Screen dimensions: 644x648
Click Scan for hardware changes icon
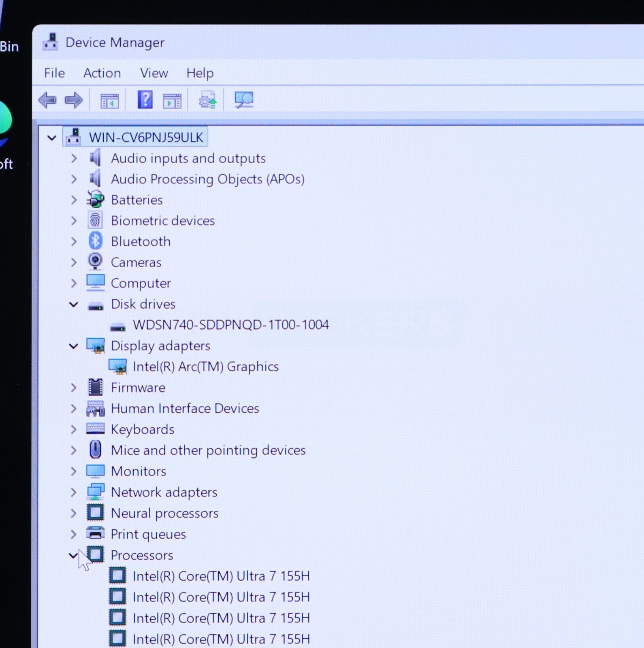coord(244,100)
